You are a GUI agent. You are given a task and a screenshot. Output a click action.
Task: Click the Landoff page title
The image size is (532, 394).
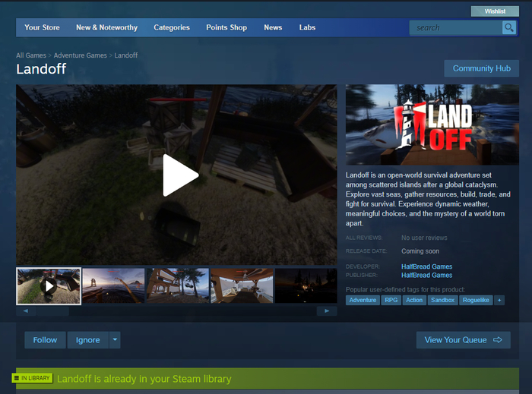pyautogui.click(x=41, y=69)
